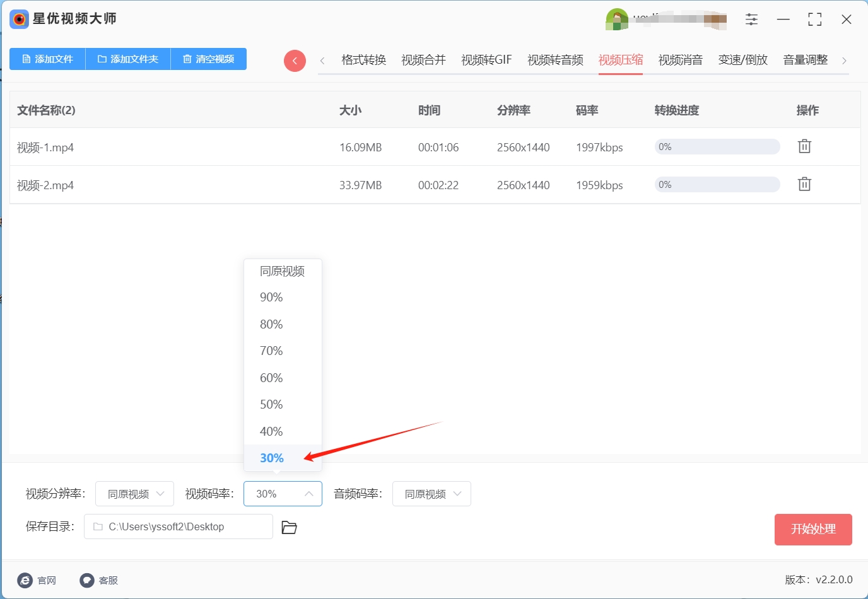The width and height of the screenshot is (868, 599).
Task: Click the 添加文件 add file button
Action: [x=47, y=59]
